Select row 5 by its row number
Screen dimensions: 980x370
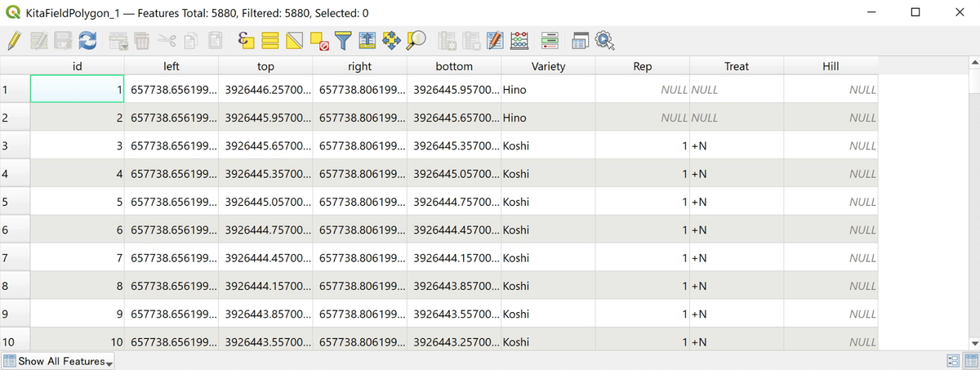pos(15,202)
